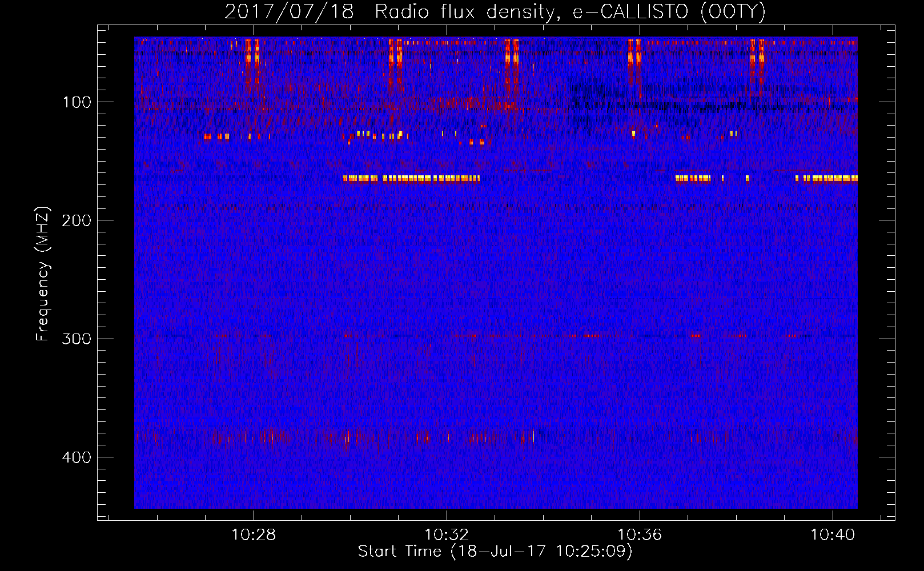Image resolution: width=924 pixels, height=571 pixels.
Task: Click the "Frequency (MHZ)" y-axis label
Action: tap(43, 274)
